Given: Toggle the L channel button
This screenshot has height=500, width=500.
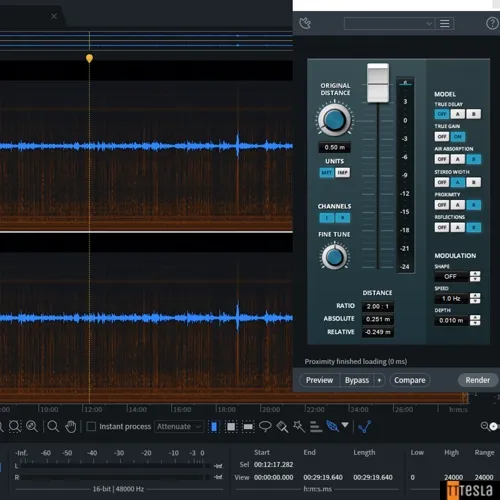Looking at the screenshot, I should [x=327, y=218].
